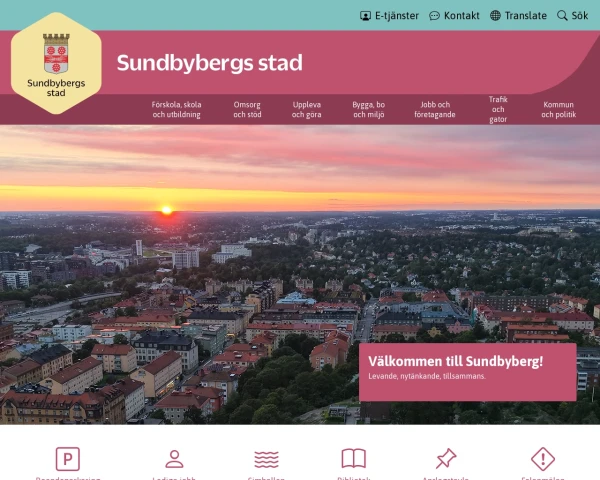This screenshot has width=600, height=480.
Task: Click the Välkommen till Sundbyberg banner
Action: 468,372
